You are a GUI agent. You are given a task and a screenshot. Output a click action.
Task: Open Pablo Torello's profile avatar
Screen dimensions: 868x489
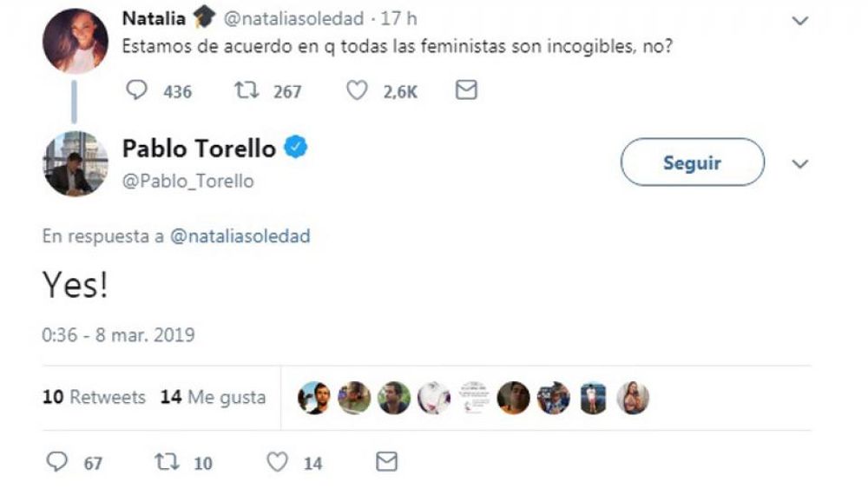click(x=75, y=163)
